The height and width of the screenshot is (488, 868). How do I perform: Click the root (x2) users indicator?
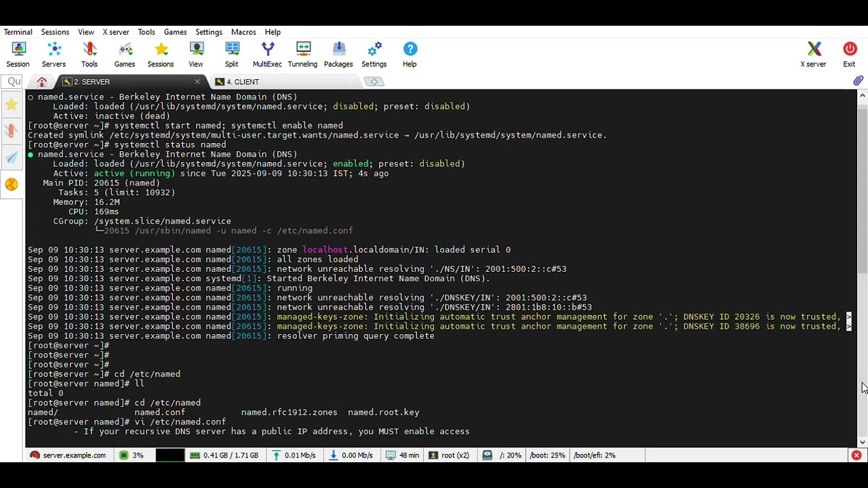point(449,455)
